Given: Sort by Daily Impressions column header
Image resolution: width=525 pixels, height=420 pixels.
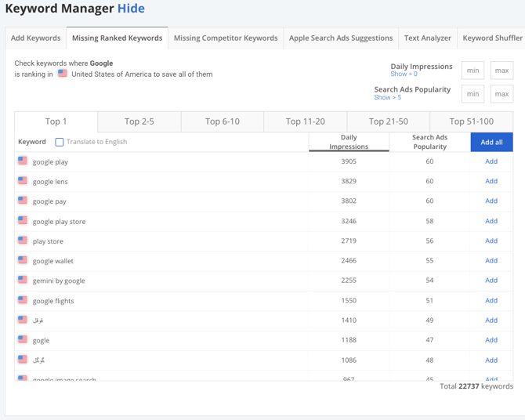Looking at the screenshot, I should click(349, 142).
